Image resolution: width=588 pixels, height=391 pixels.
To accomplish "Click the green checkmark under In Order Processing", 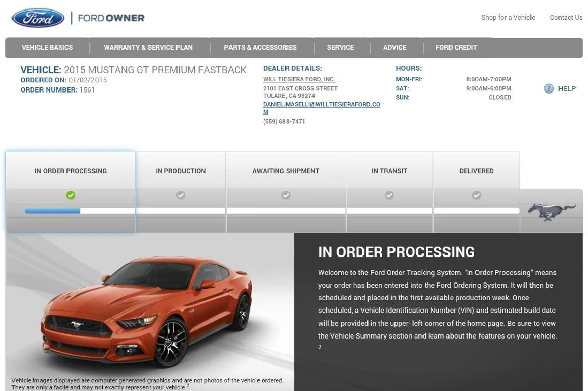I will click(x=71, y=195).
